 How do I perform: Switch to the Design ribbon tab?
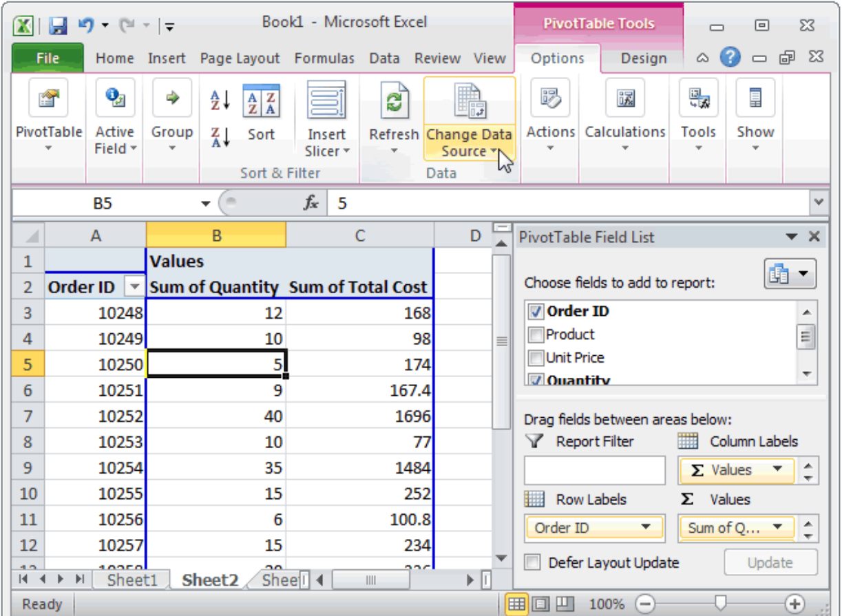pos(644,58)
